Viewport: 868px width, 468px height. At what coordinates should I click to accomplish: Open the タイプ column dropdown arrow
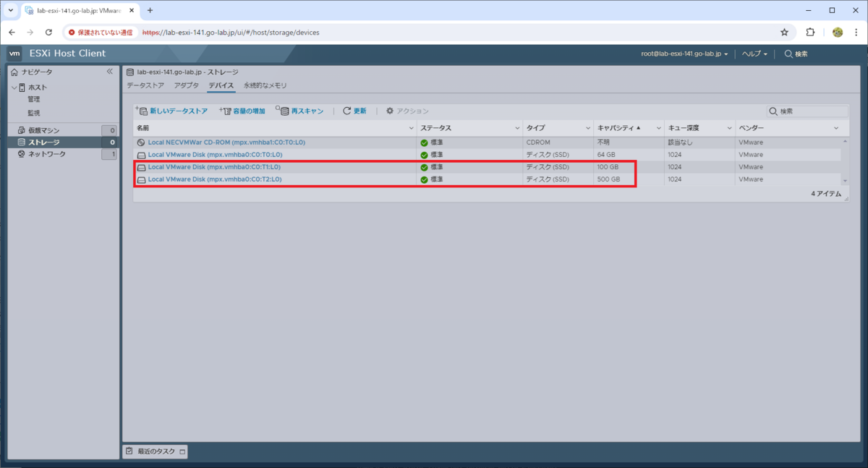click(x=587, y=128)
